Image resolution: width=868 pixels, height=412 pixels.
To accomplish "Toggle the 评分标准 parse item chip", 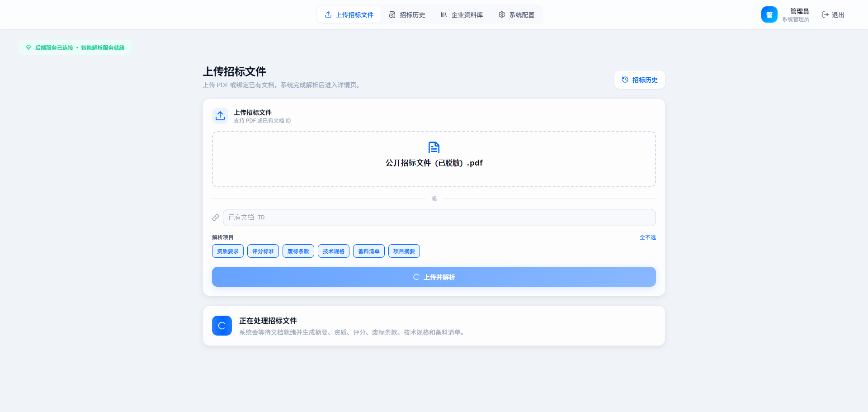I will pyautogui.click(x=263, y=251).
